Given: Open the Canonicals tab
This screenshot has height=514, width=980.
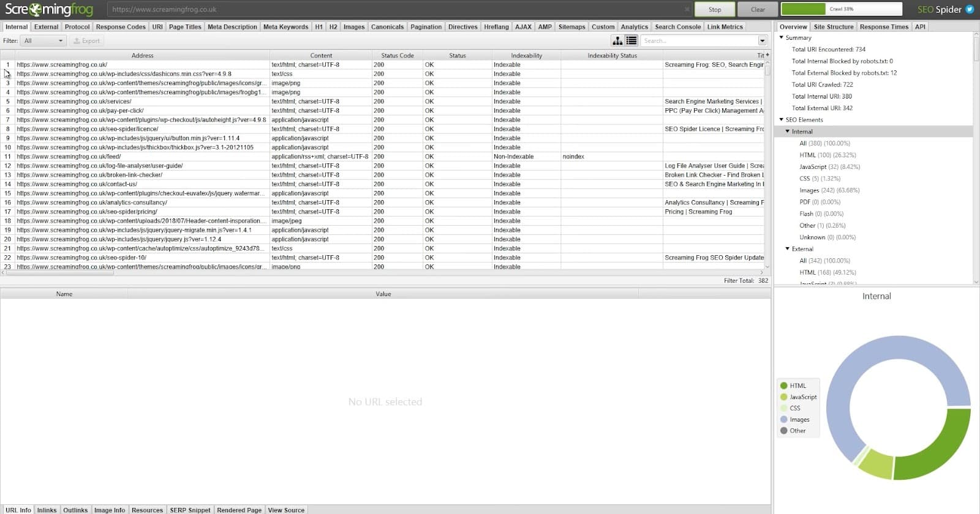Looking at the screenshot, I should [x=387, y=27].
